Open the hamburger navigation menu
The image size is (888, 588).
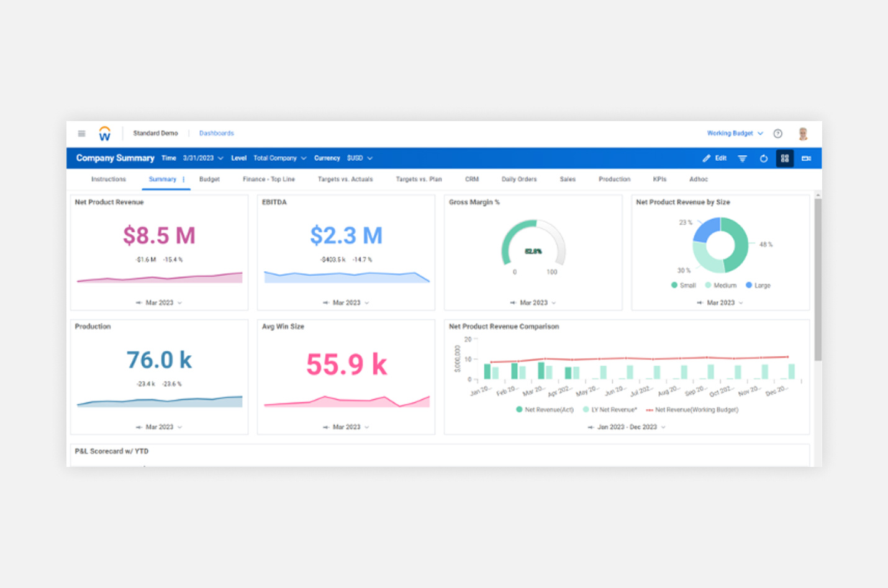(81, 133)
